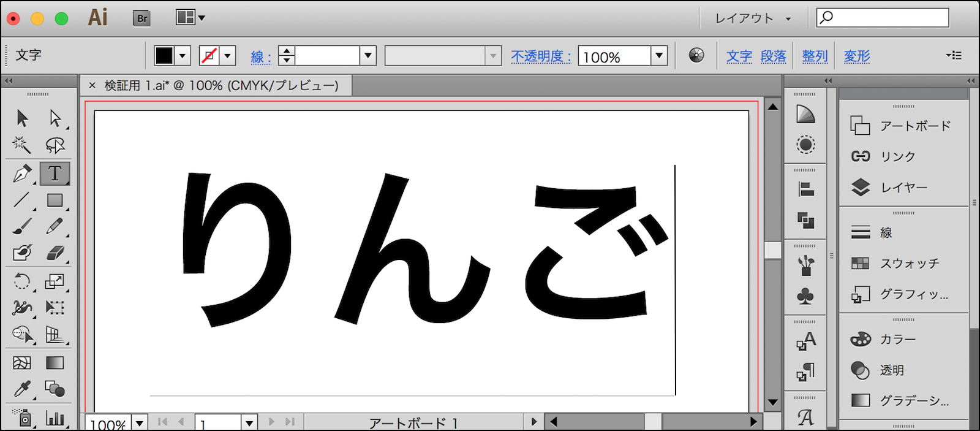Select the Eyedropper tool
980x431 pixels.
(22, 389)
